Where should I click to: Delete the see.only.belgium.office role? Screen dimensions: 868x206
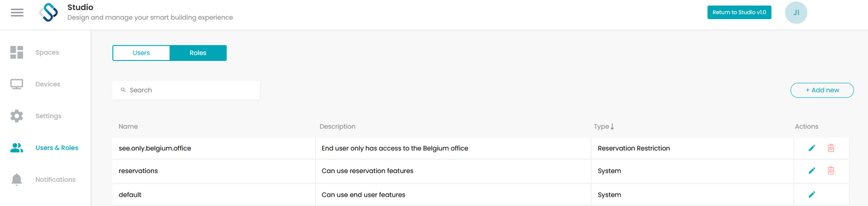(831, 148)
